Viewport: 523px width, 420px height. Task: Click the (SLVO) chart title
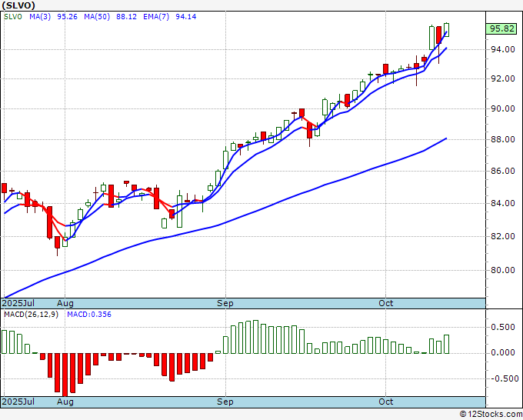18,5
